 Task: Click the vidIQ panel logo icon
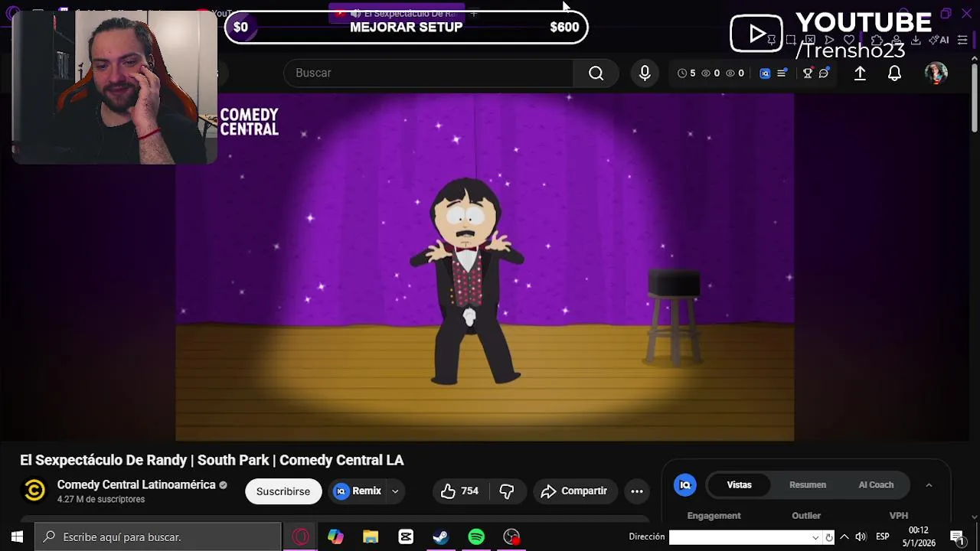(x=685, y=484)
